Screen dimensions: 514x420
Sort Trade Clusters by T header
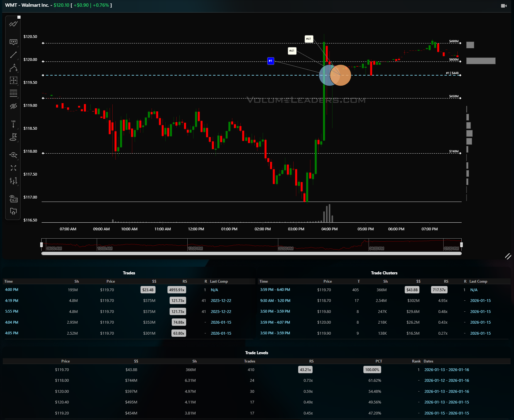point(358,281)
